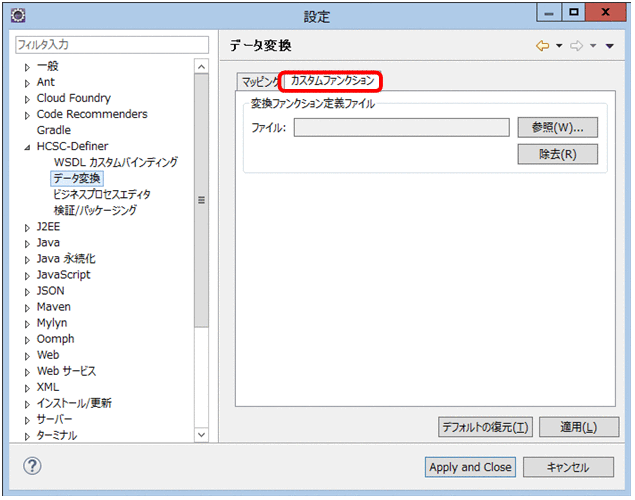The image size is (635, 500).
Task: Select ビジネスプロセスエディタ tree item
Action: pos(102,194)
